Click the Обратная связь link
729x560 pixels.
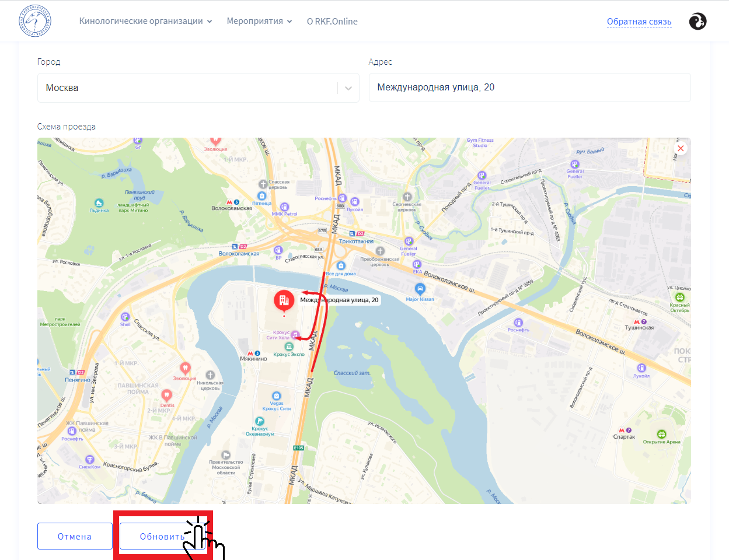tap(639, 22)
